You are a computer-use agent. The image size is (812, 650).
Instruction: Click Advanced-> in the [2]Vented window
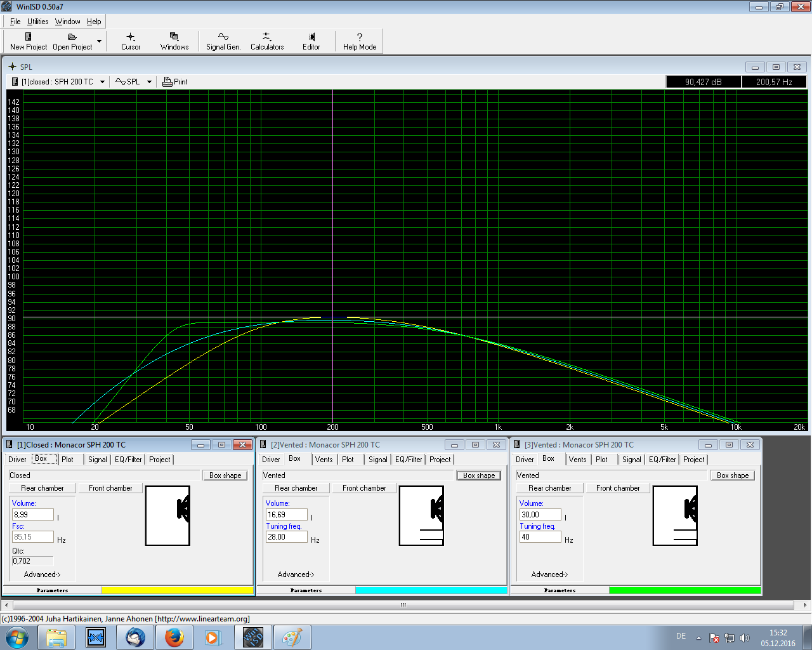[296, 574]
